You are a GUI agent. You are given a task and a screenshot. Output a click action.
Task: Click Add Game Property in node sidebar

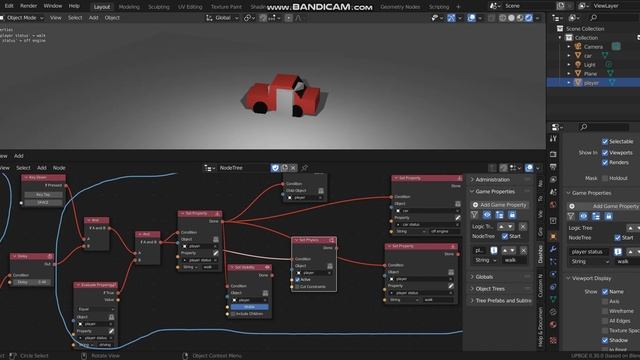point(500,205)
